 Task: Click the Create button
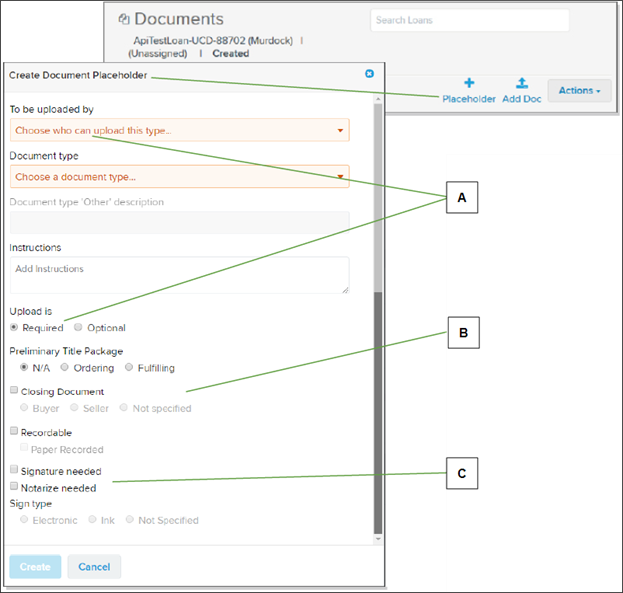point(35,567)
